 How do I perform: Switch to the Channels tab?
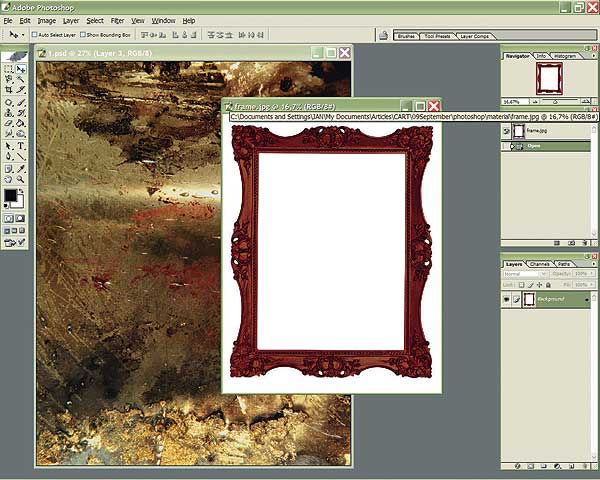(539, 263)
